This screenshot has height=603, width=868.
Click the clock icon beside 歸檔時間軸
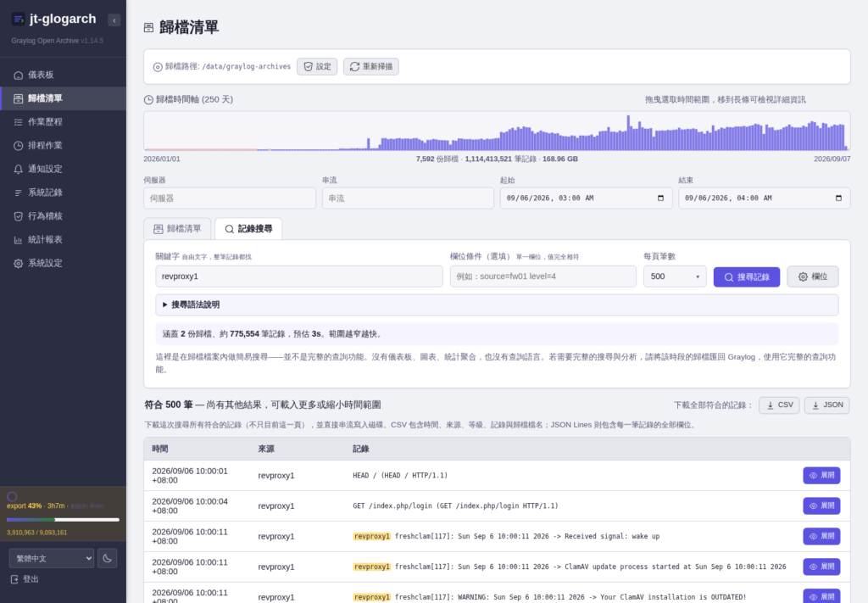point(148,100)
